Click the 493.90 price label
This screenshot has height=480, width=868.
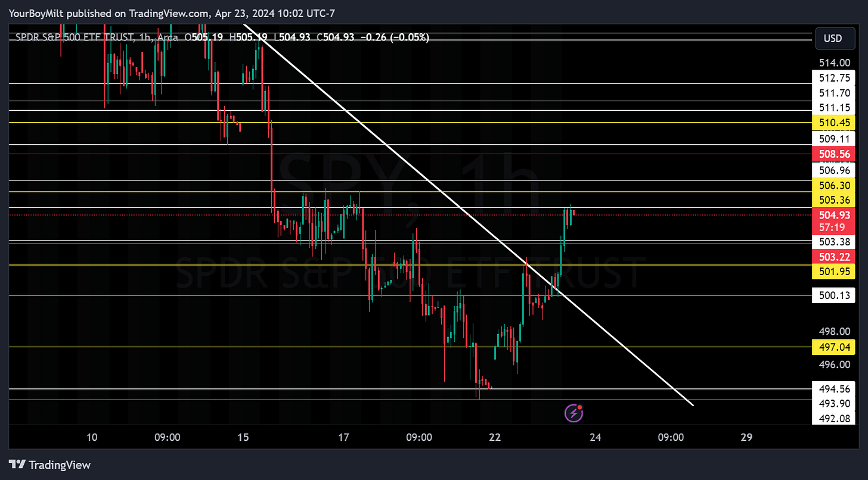click(833, 404)
